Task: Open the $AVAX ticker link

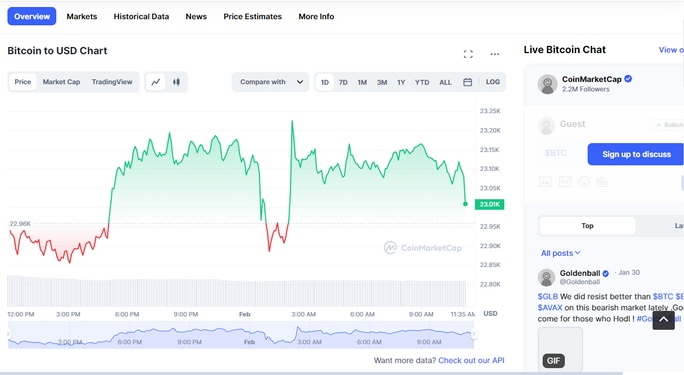Action: point(550,307)
